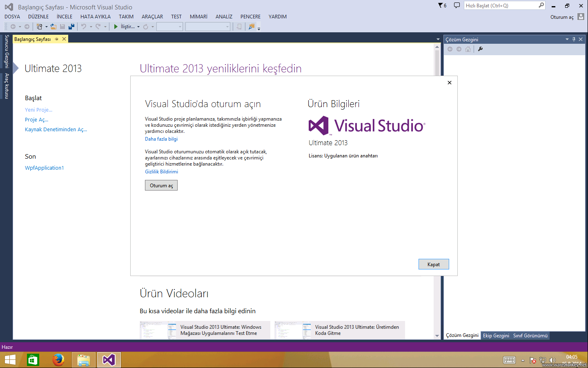The image size is (588, 368).
Task: Click the feedback speech bubble icon
Action: click(457, 5)
